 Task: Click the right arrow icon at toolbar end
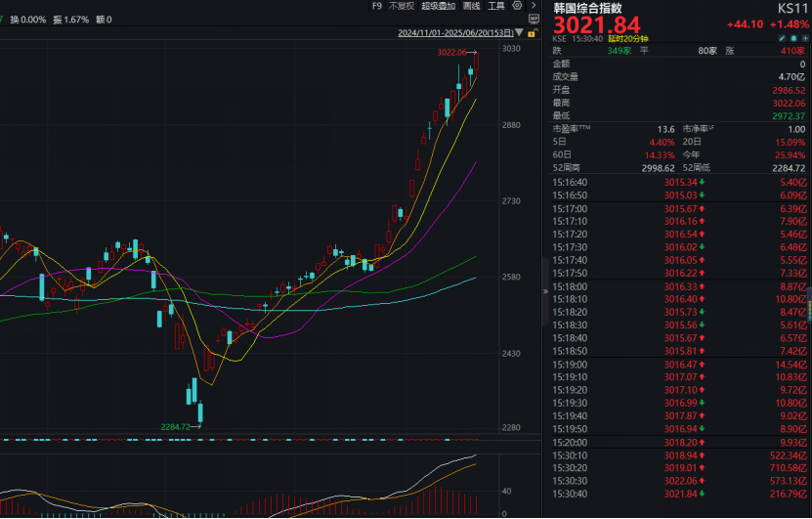[534, 6]
